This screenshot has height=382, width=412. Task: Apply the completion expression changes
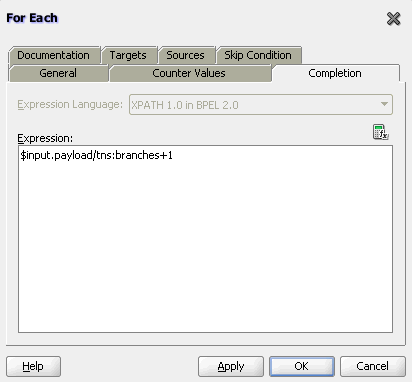point(231,366)
